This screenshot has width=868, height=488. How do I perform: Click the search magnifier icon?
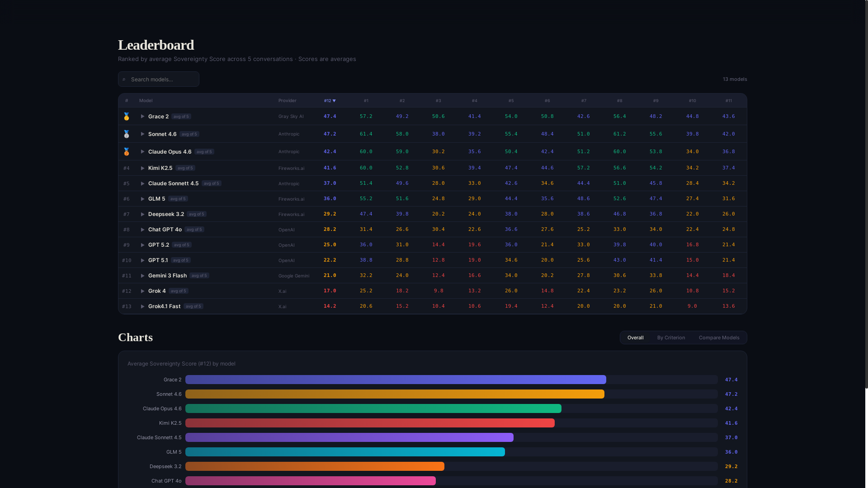(x=124, y=80)
